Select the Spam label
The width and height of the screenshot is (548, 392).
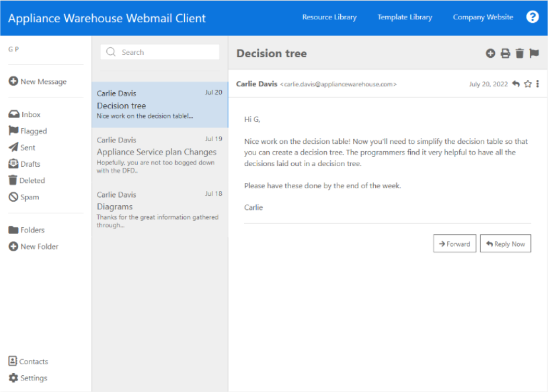30,197
